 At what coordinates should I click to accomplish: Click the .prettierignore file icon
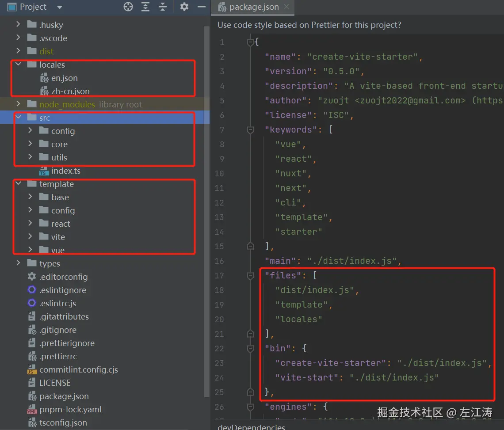(32, 342)
